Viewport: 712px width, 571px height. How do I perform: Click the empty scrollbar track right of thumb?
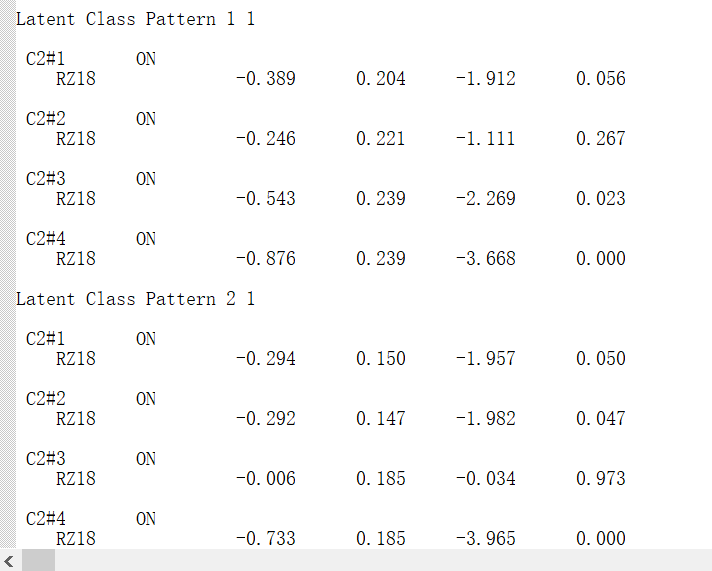[380, 560]
